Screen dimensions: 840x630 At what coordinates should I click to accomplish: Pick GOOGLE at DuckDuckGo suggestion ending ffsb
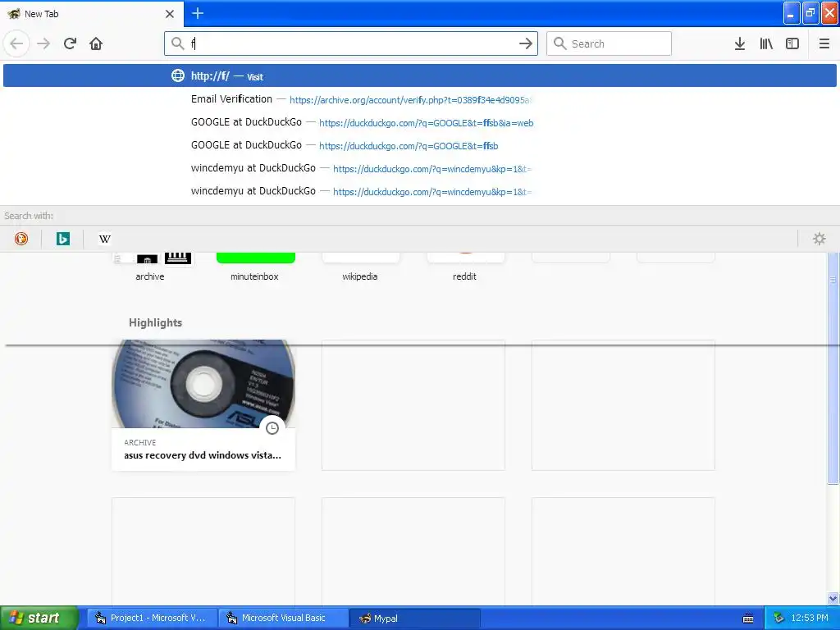(419, 145)
